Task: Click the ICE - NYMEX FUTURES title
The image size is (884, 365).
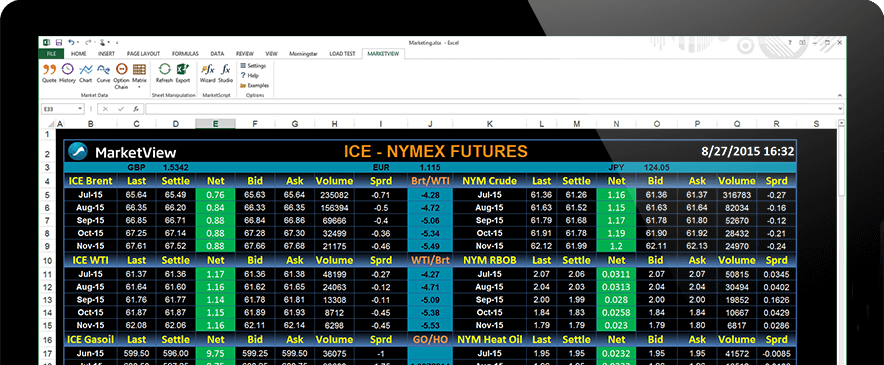Action: (x=435, y=151)
